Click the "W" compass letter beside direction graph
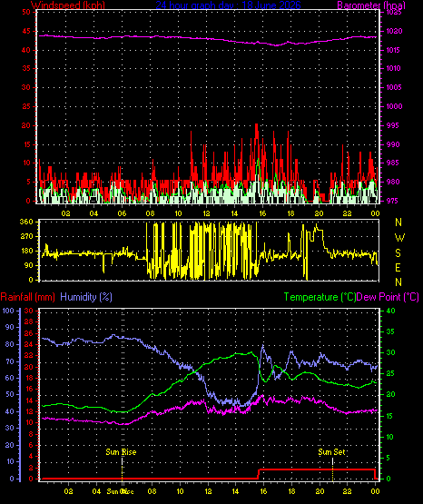The width and height of the screenshot is (423, 504). click(399, 238)
